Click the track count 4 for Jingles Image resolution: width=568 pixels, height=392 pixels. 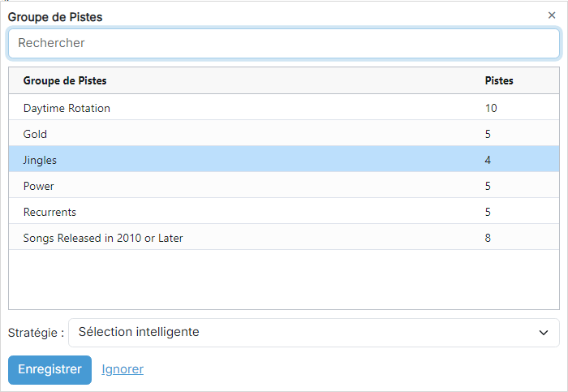click(x=488, y=160)
